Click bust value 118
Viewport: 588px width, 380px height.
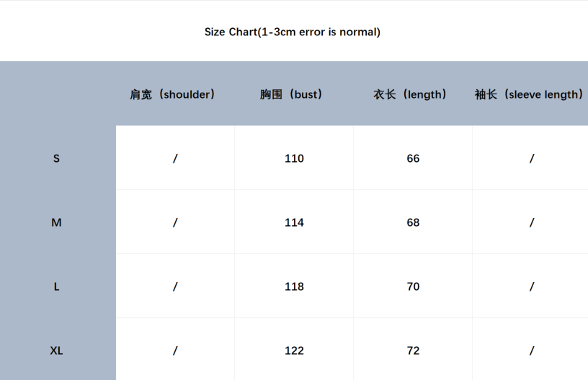tap(294, 286)
